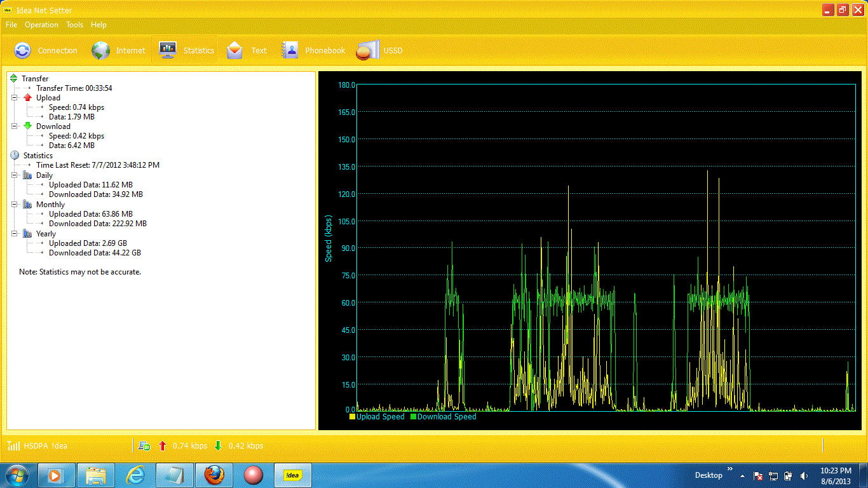Click the Statistics clock icon in tree

15,155
